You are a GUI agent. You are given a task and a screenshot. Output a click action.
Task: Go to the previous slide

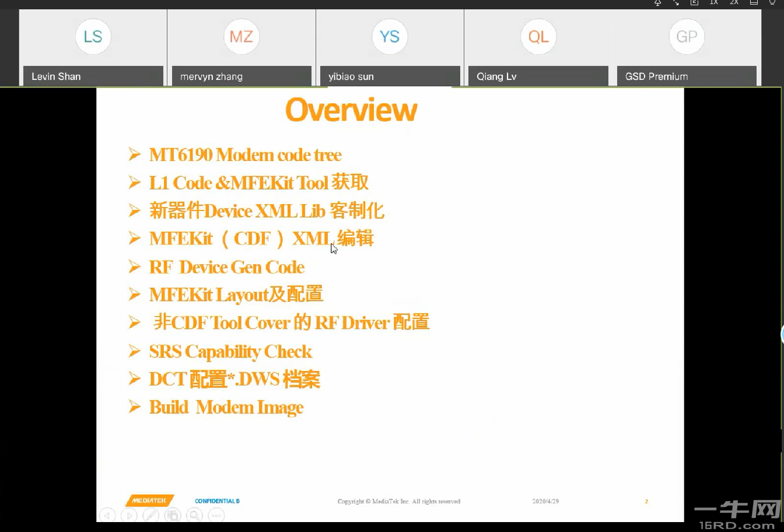coord(107,515)
